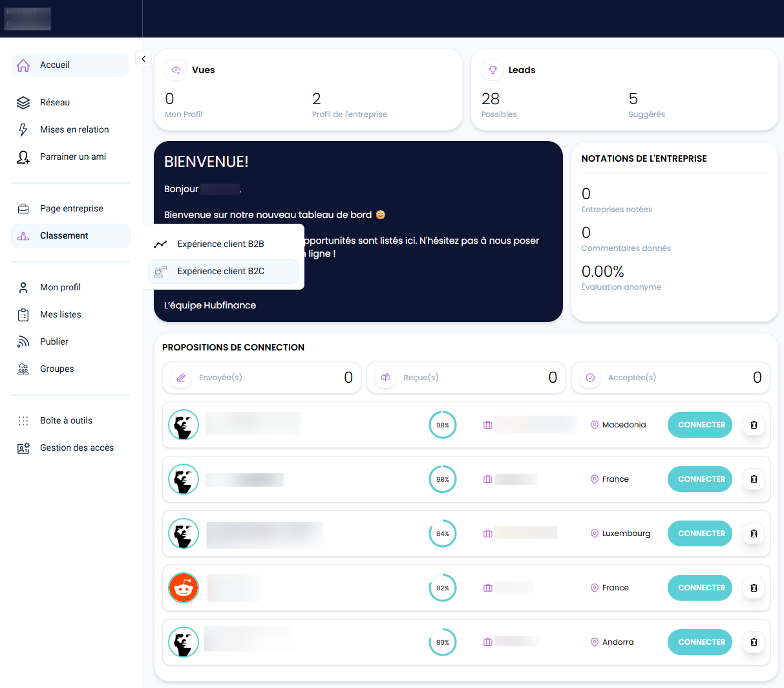Select the Parrainer un ami icon
Screen dimensions: 784x688
(23, 157)
